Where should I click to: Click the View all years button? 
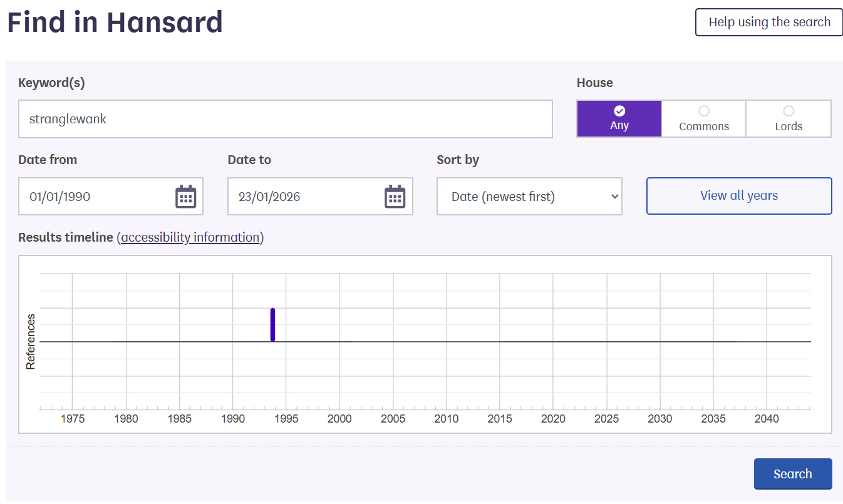coord(738,196)
